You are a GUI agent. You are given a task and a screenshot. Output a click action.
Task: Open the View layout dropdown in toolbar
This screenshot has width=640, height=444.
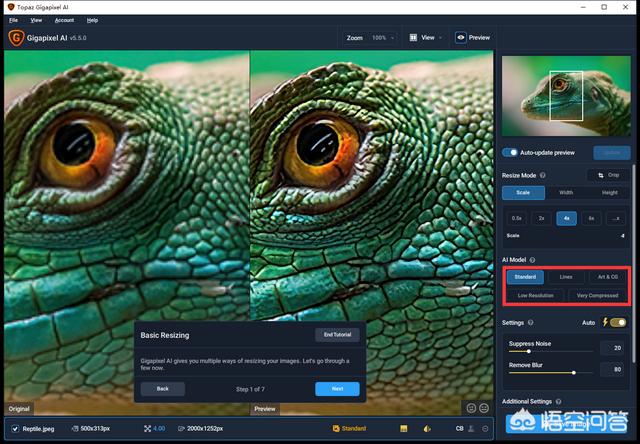coord(426,38)
